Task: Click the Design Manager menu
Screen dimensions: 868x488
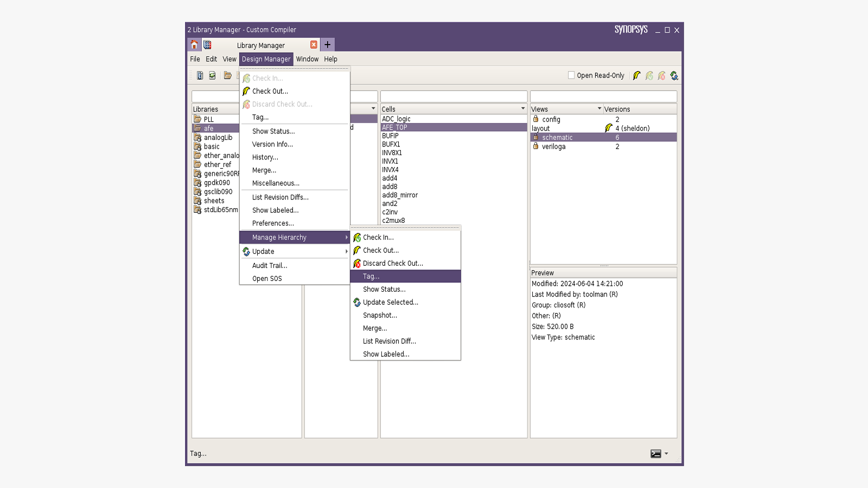Action: click(x=266, y=59)
